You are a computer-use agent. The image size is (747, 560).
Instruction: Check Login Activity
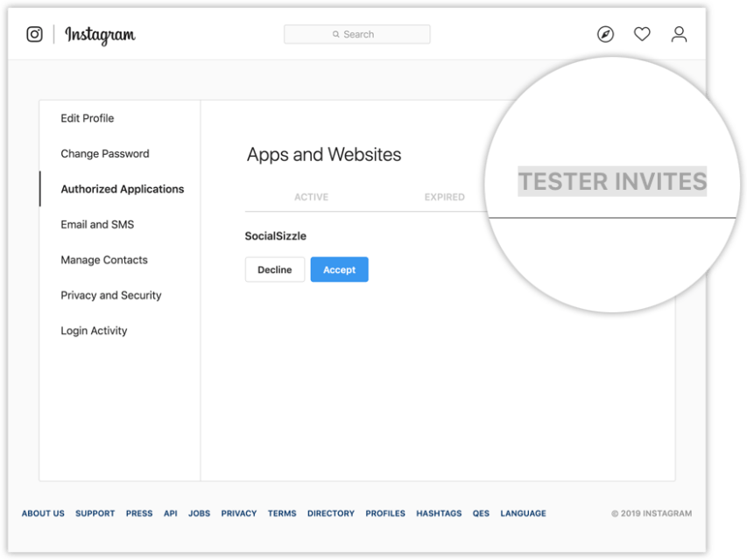pos(93,330)
